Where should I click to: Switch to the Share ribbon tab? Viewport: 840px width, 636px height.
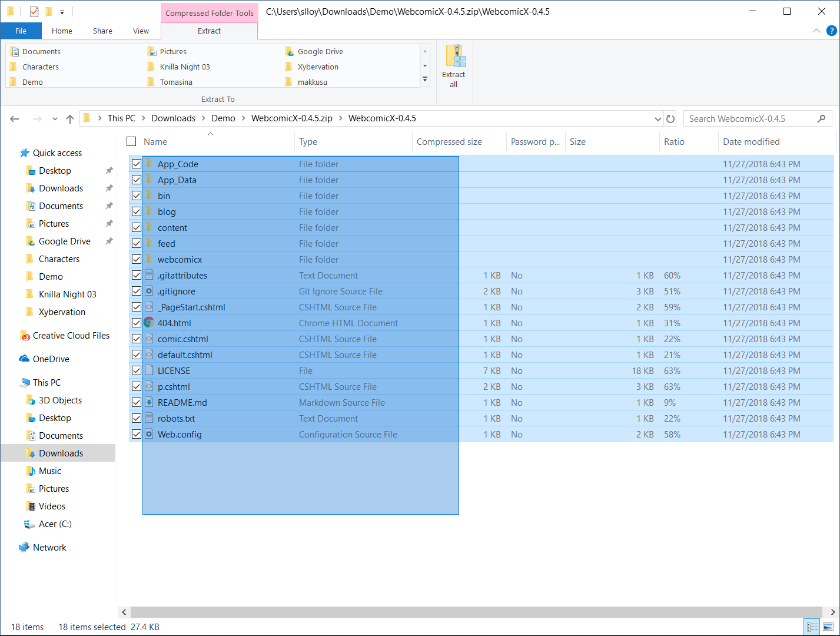pyautogui.click(x=102, y=31)
